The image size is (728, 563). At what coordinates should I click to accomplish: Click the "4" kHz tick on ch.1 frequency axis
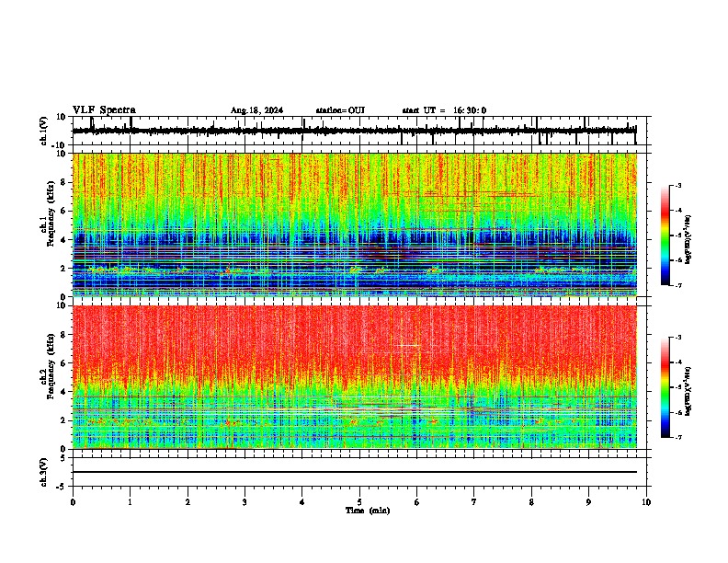[x=63, y=240]
